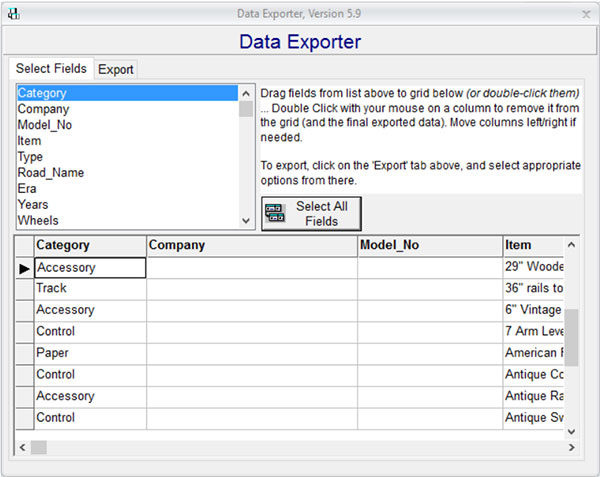
Task: Click the Track category cell
Action: (x=90, y=288)
